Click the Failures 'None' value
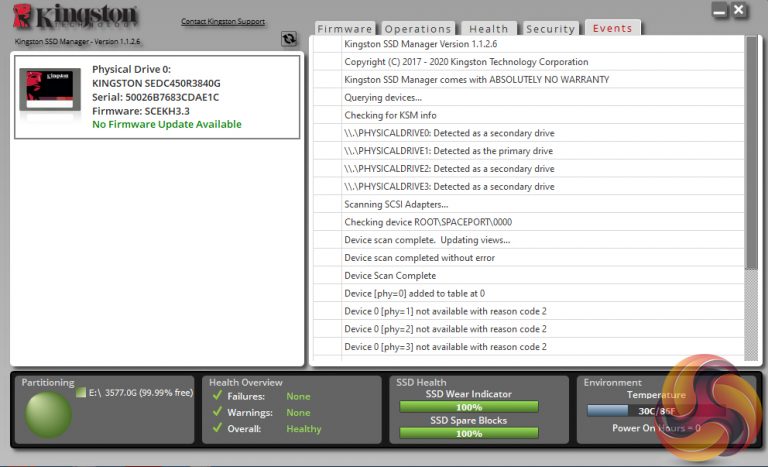Image resolution: width=768 pixels, height=467 pixels. point(298,396)
